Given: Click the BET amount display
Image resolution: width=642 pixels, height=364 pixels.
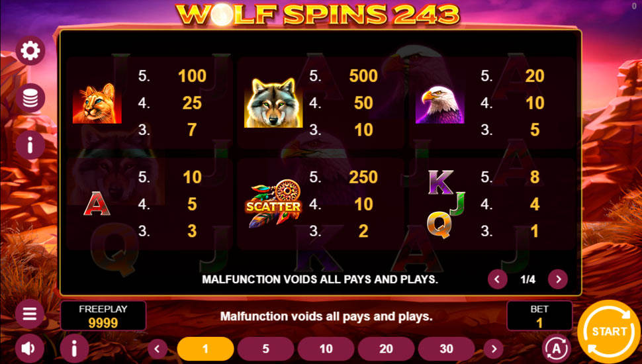Looking at the screenshot, I should 539,316.
